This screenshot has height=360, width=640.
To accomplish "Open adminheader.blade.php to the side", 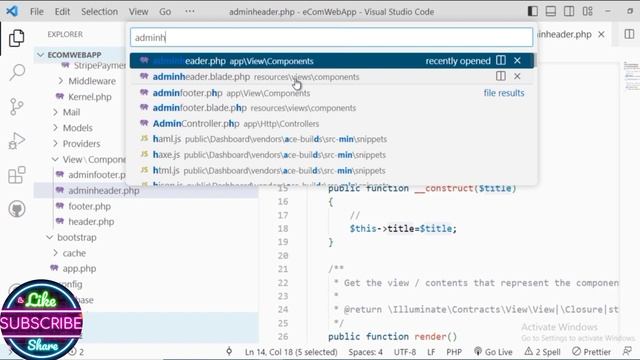I will coord(501,76).
